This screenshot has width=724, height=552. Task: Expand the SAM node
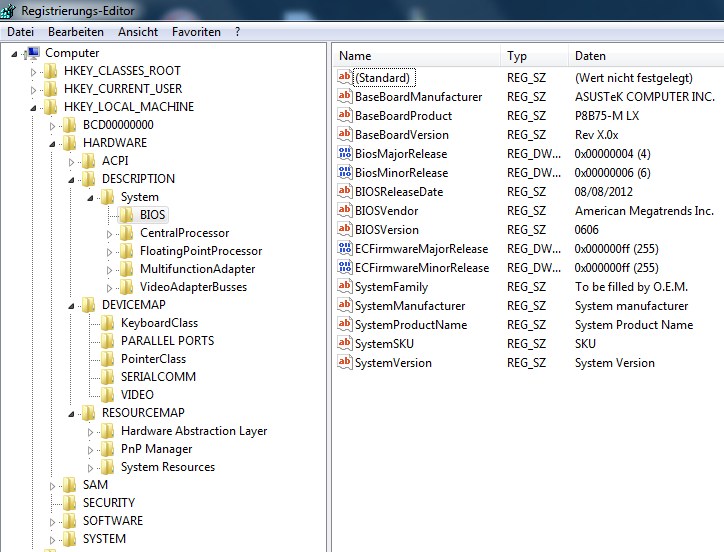click(x=52, y=486)
